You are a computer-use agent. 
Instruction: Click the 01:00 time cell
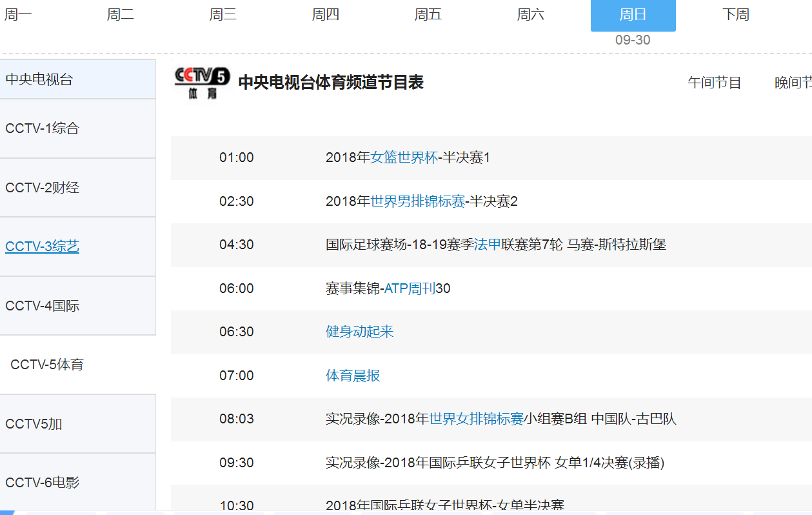(237, 157)
